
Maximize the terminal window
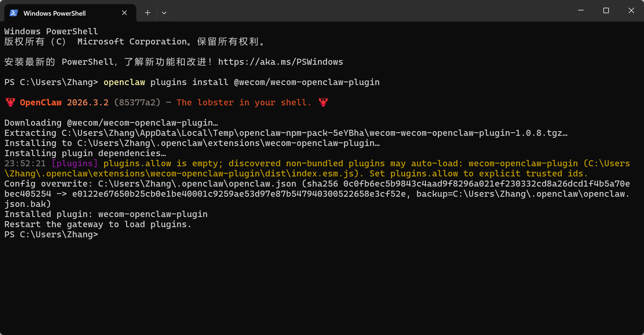coord(606,10)
